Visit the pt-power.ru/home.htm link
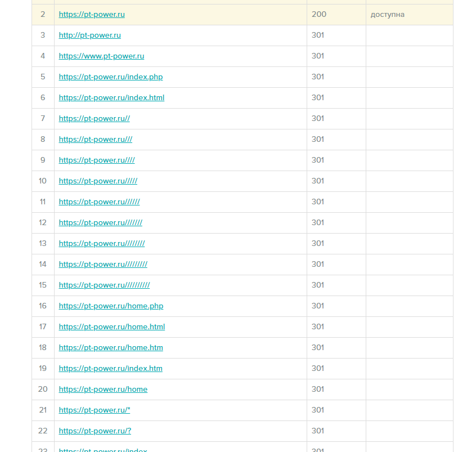This screenshot has height=452, width=476. [111, 347]
